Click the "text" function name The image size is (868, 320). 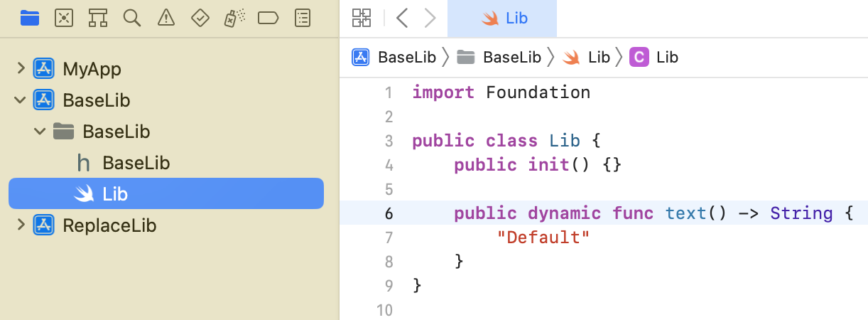(x=686, y=213)
